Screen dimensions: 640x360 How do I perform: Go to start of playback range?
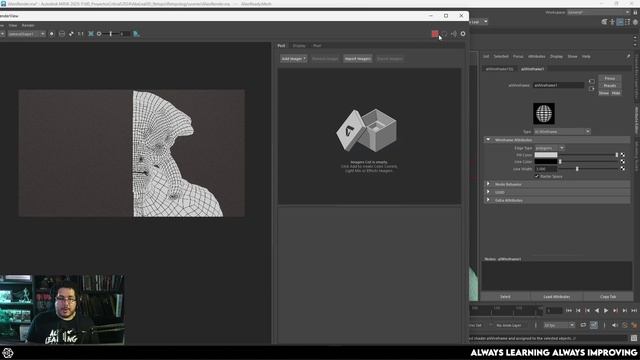click(x=569, y=311)
